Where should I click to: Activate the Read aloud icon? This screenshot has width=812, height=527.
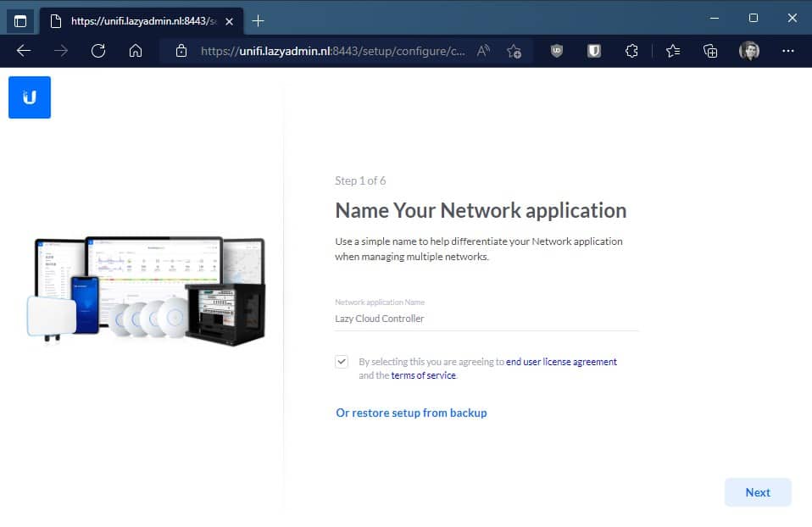[x=483, y=51]
